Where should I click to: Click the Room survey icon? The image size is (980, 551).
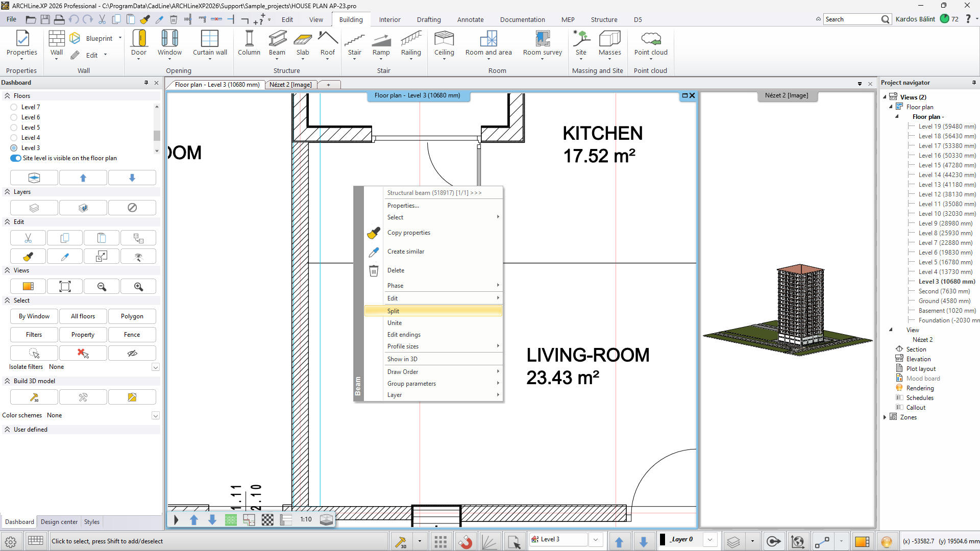coord(542,38)
